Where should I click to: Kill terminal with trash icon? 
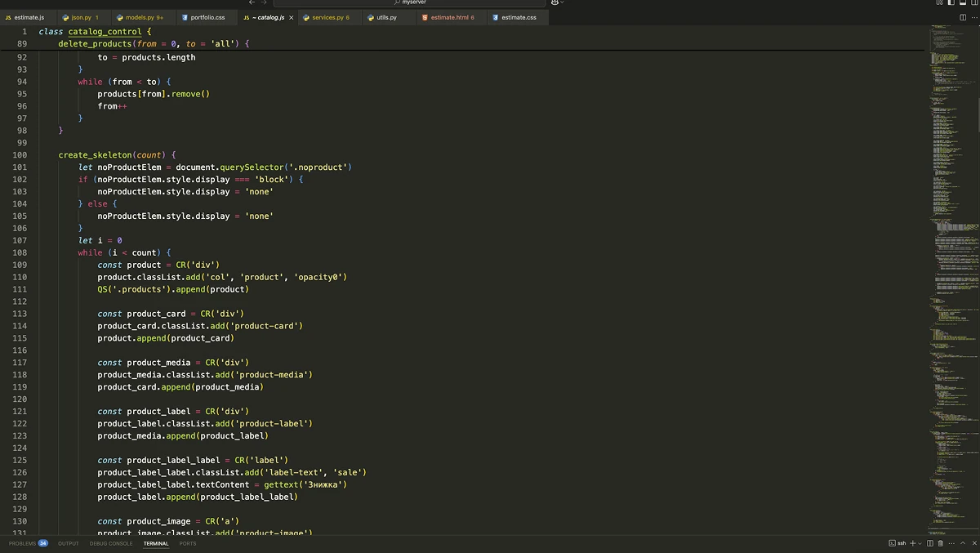pyautogui.click(x=941, y=543)
